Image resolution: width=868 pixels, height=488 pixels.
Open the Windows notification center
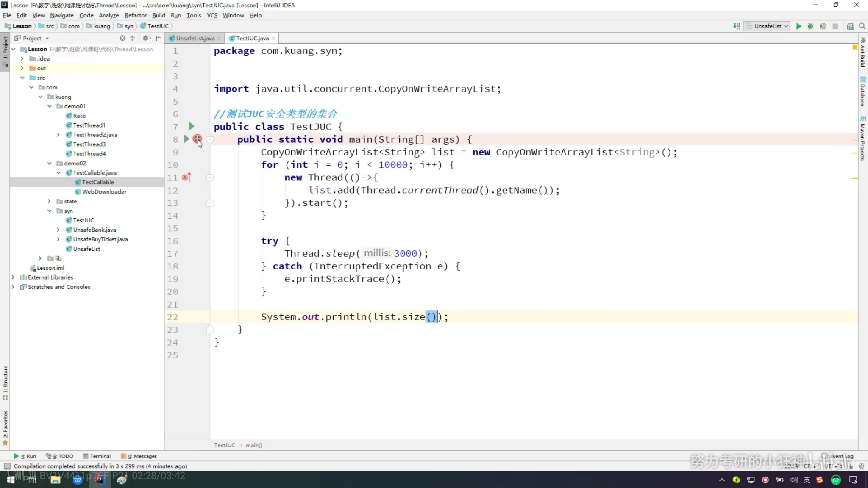[853, 480]
